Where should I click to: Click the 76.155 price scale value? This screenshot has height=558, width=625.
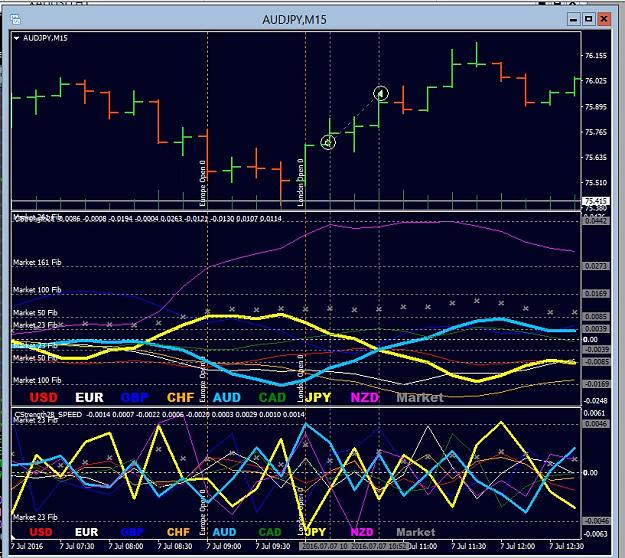[596, 55]
